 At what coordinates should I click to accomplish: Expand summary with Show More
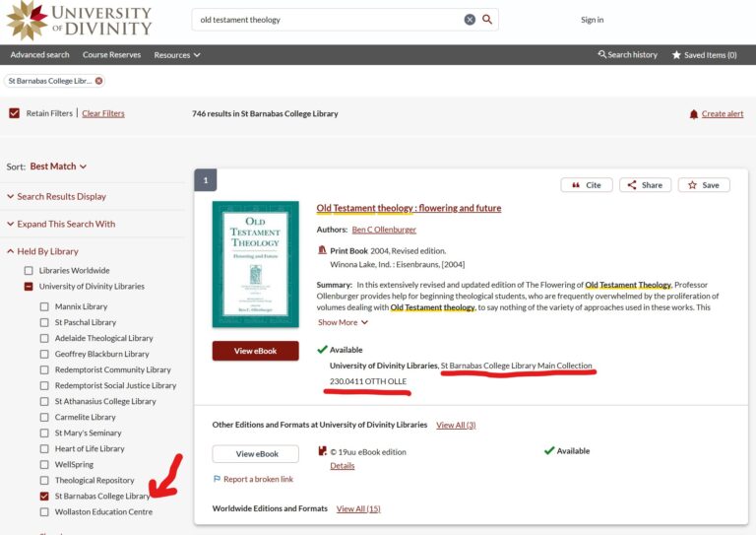(x=343, y=322)
